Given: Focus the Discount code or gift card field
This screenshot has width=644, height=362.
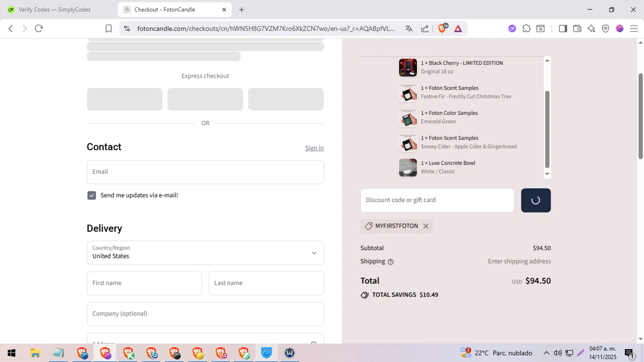Looking at the screenshot, I should click(437, 200).
